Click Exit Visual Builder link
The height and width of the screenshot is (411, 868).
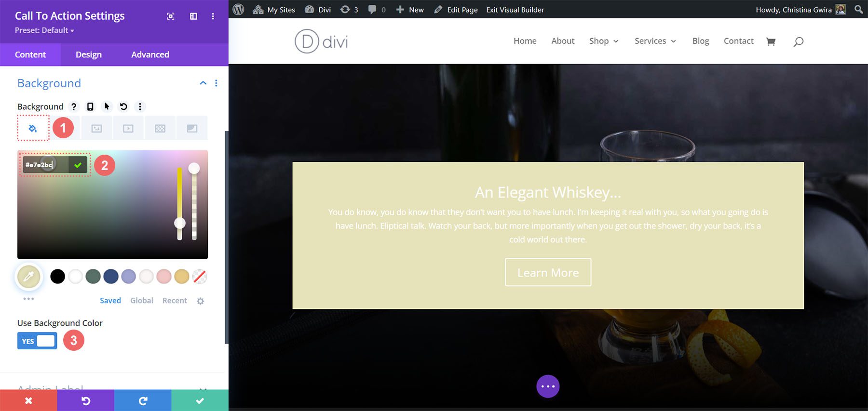point(515,10)
